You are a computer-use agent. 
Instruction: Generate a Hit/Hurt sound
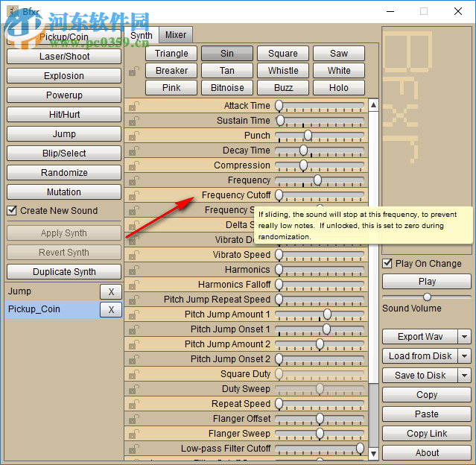click(64, 115)
